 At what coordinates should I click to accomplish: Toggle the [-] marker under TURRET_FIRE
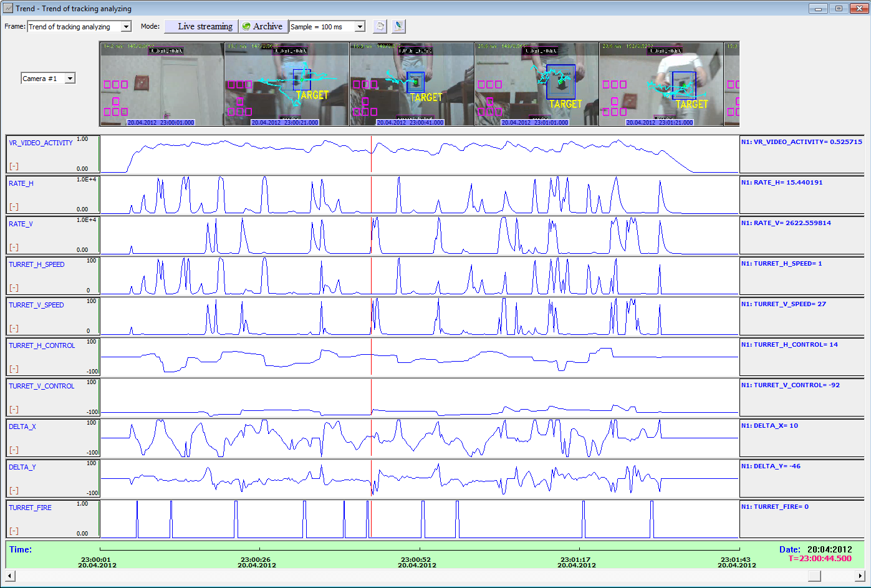pyautogui.click(x=14, y=531)
